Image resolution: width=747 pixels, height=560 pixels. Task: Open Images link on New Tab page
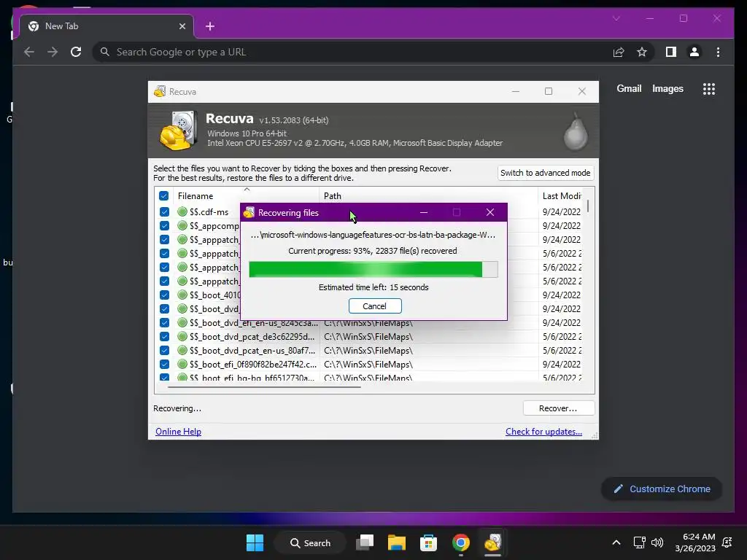coord(667,88)
